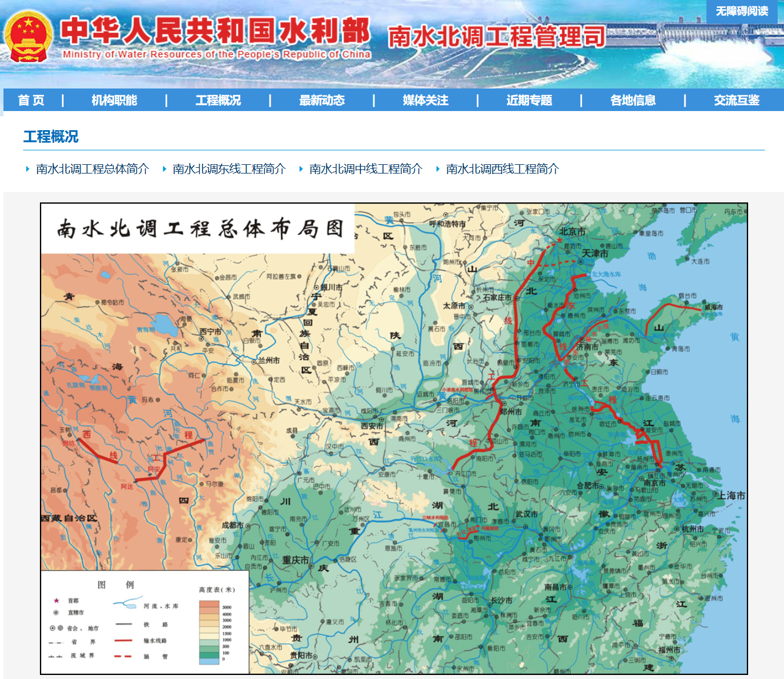Click the 大连市 label on the map
Screen dimensions: 784x679
tap(700, 261)
